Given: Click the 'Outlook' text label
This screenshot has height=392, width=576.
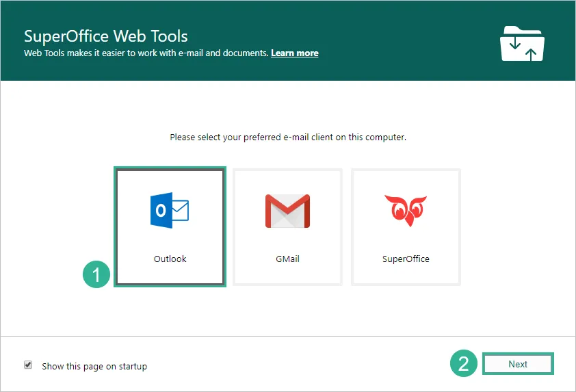Looking at the screenshot, I should pos(170,259).
